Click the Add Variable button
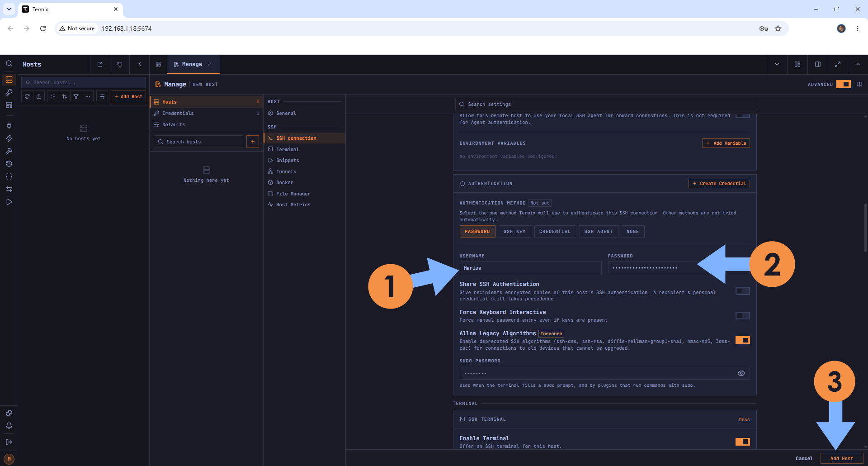 pyautogui.click(x=726, y=143)
